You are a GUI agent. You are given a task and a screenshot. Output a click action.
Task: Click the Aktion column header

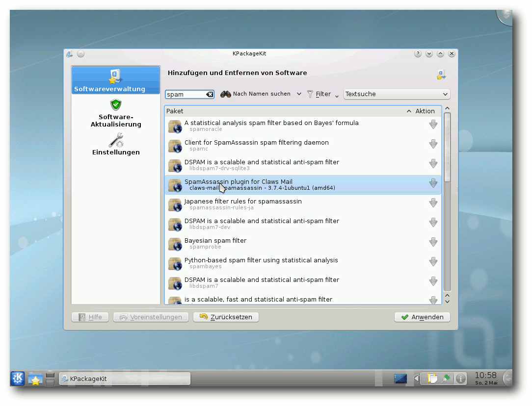(425, 111)
